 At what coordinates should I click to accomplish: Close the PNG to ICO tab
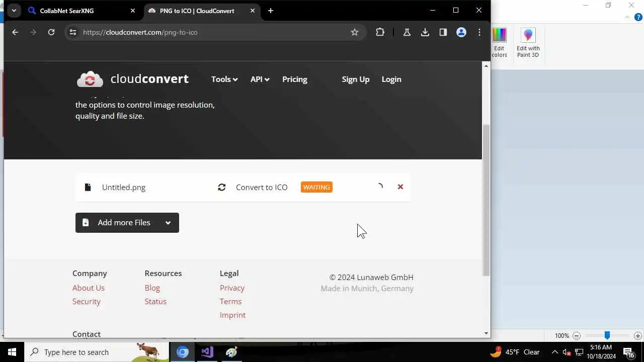(x=253, y=11)
